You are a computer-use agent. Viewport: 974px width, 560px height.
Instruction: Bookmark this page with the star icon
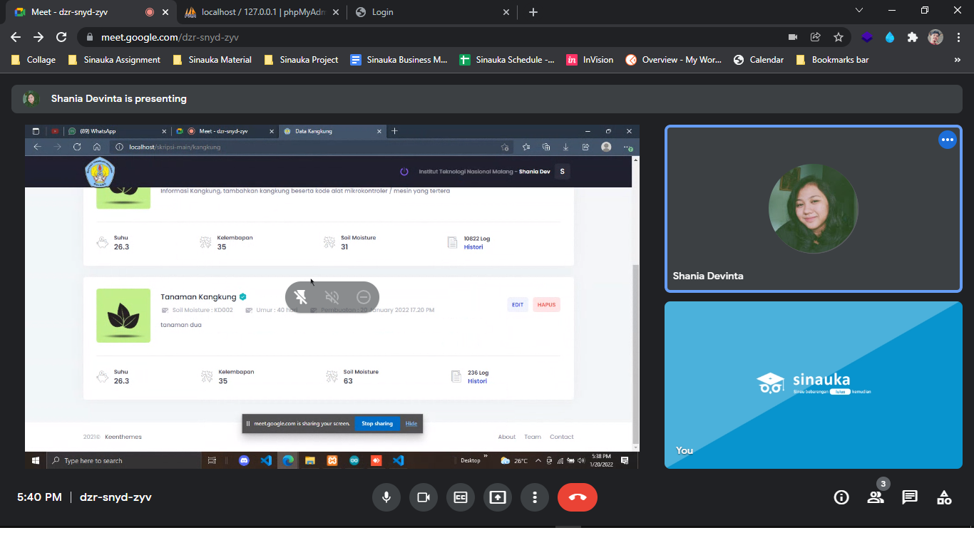point(839,37)
